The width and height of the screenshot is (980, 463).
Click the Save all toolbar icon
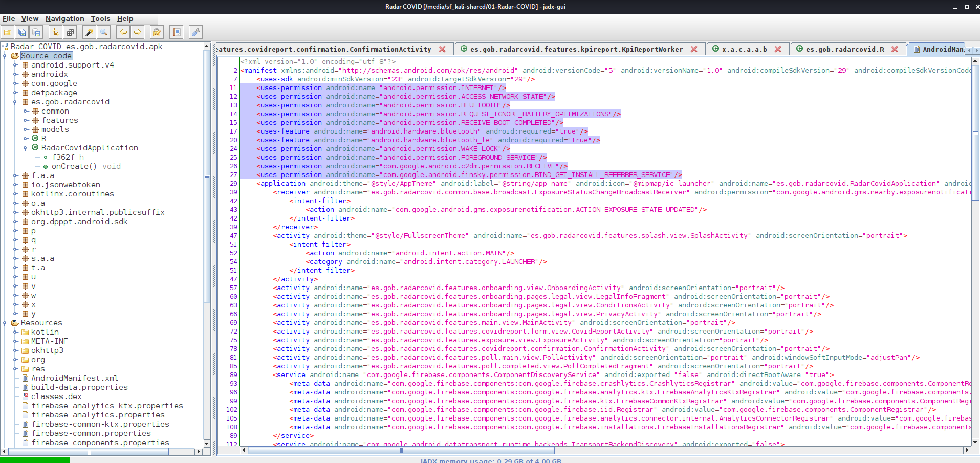(22, 32)
